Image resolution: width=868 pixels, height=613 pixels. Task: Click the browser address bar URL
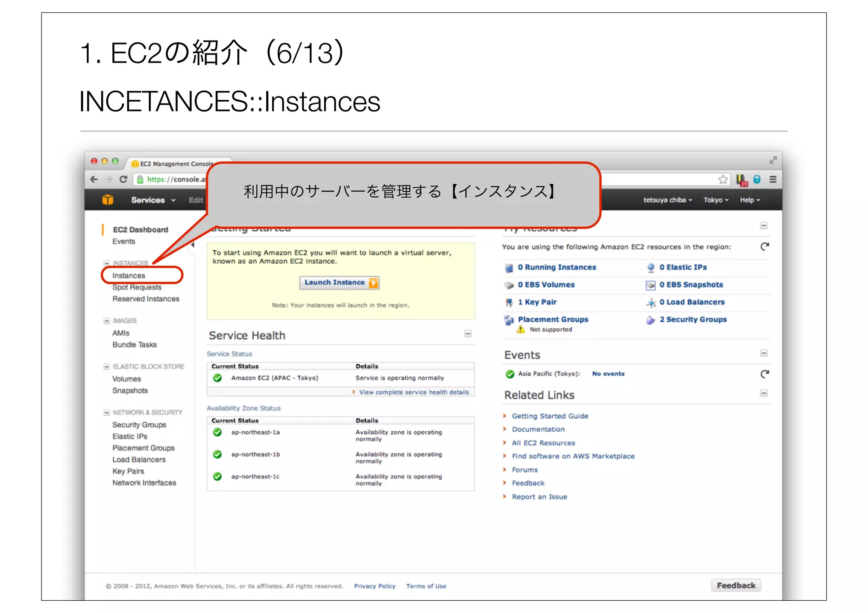pos(177,179)
